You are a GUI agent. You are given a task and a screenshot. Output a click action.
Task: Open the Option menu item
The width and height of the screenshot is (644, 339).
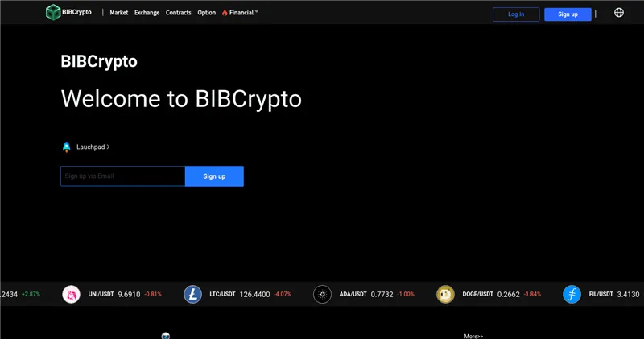[207, 13]
